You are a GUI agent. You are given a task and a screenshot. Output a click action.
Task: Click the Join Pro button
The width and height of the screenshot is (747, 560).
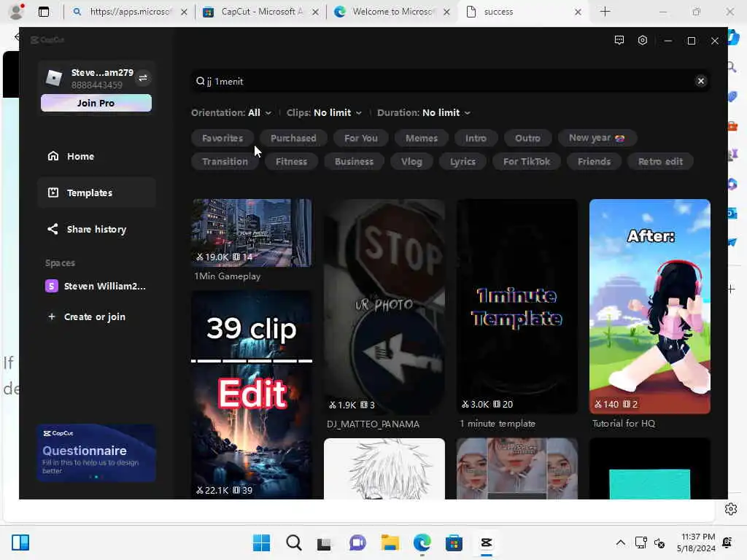point(96,103)
